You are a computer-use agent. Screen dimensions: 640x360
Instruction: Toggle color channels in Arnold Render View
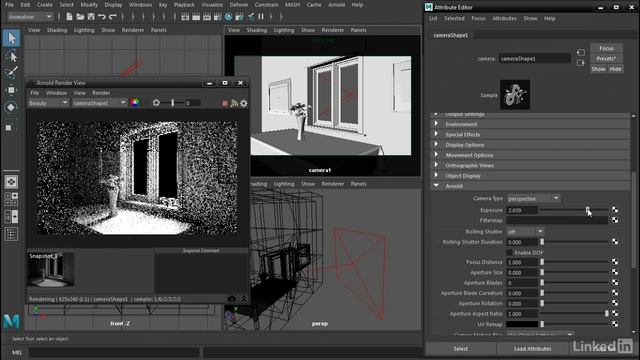tap(135, 103)
